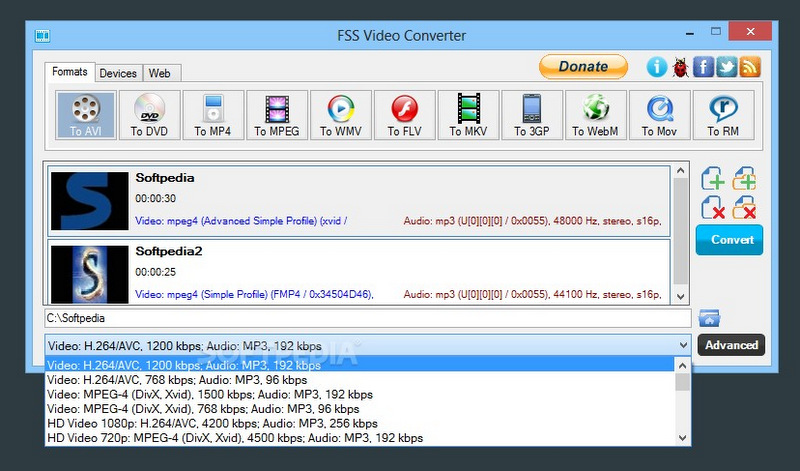800x471 pixels.
Task: Maximize the FSS Video Converter window
Action: coord(716,32)
